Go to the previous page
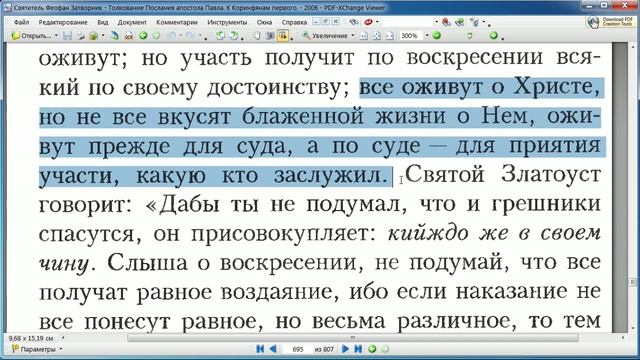 coord(273,349)
